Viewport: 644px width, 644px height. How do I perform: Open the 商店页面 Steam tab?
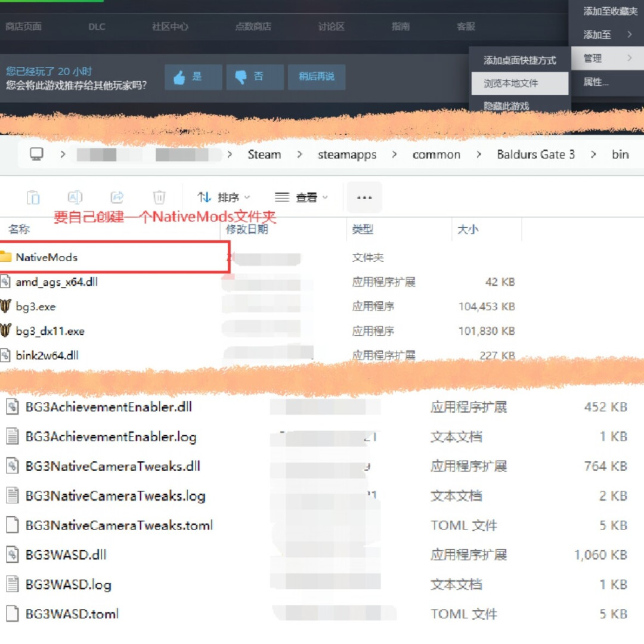tap(23, 27)
